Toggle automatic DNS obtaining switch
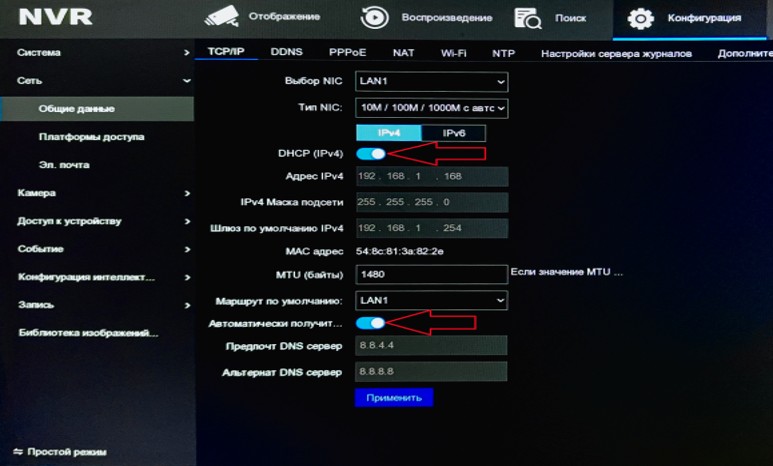773x466 pixels. pyautogui.click(x=371, y=323)
